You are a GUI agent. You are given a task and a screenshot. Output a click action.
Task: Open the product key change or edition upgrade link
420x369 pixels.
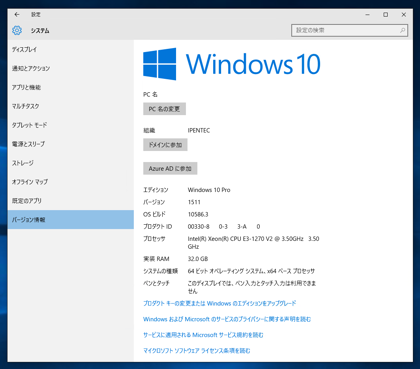(x=220, y=303)
